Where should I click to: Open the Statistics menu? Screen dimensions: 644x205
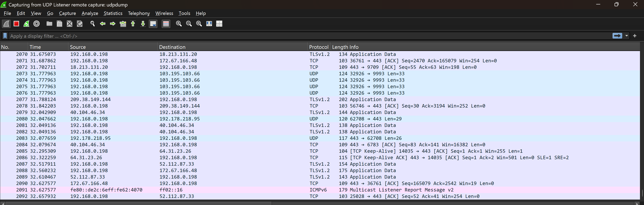[x=113, y=13]
